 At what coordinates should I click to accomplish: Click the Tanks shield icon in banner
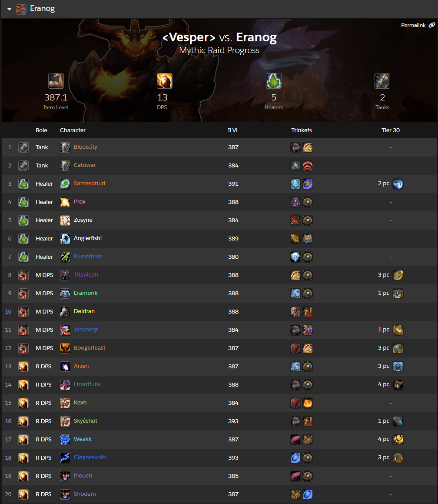(382, 81)
